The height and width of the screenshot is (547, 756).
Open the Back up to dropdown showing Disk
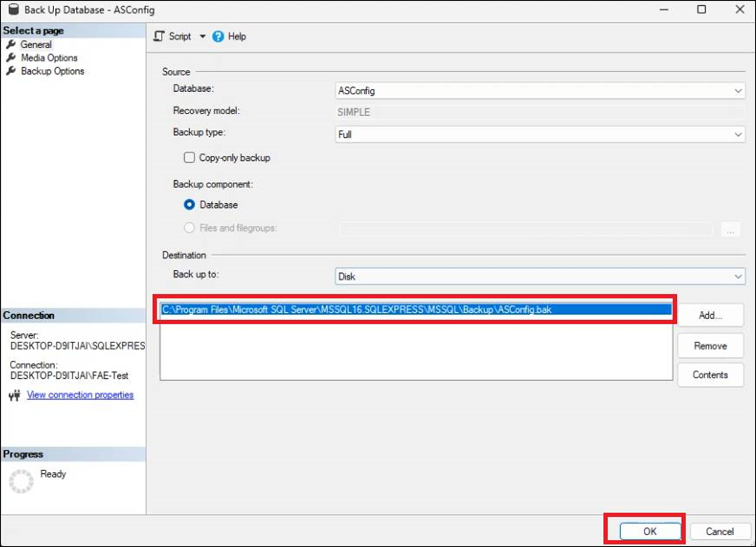[x=540, y=276]
